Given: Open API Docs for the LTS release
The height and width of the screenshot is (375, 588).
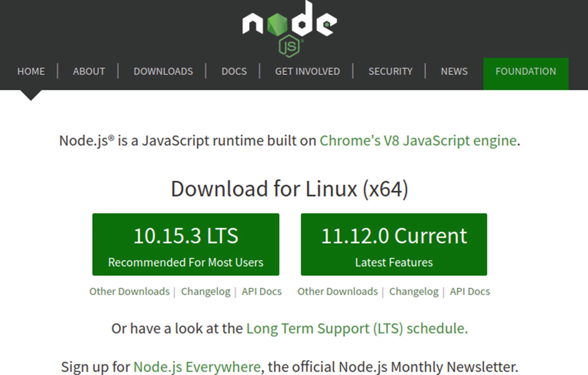Looking at the screenshot, I should pos(261,291).
